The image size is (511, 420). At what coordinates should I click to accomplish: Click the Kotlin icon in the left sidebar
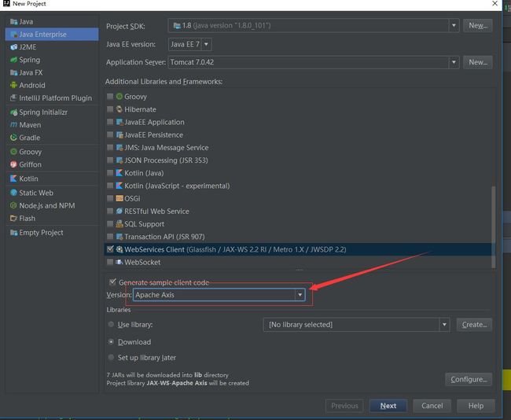13,179
